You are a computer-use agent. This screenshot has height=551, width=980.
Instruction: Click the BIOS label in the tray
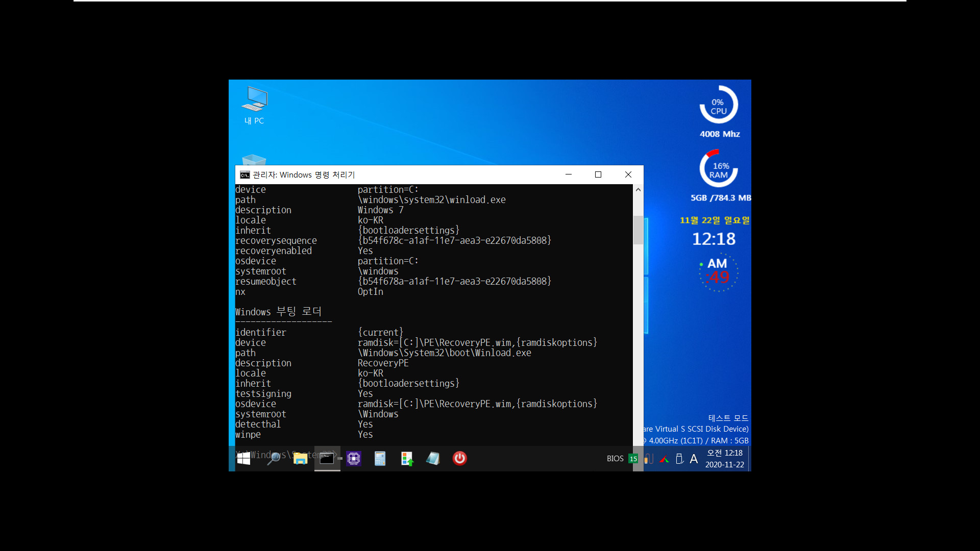615,459
